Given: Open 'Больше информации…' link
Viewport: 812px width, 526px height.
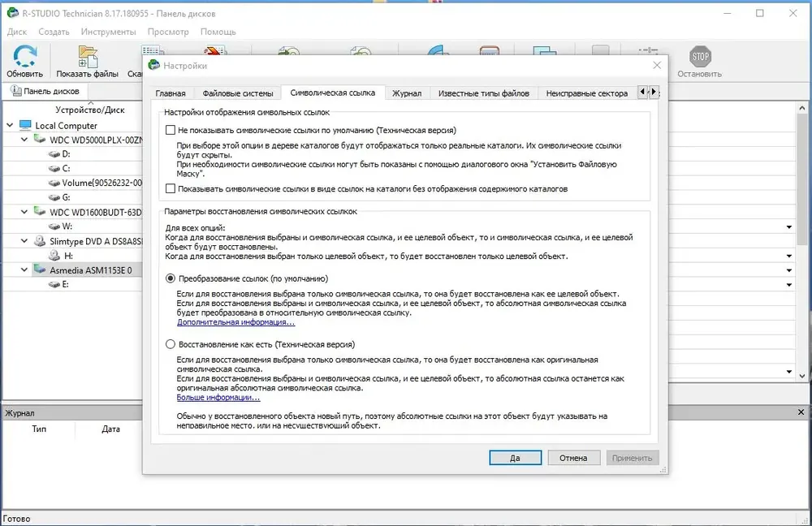Looking at the screenshot, I should coord(218,398).
